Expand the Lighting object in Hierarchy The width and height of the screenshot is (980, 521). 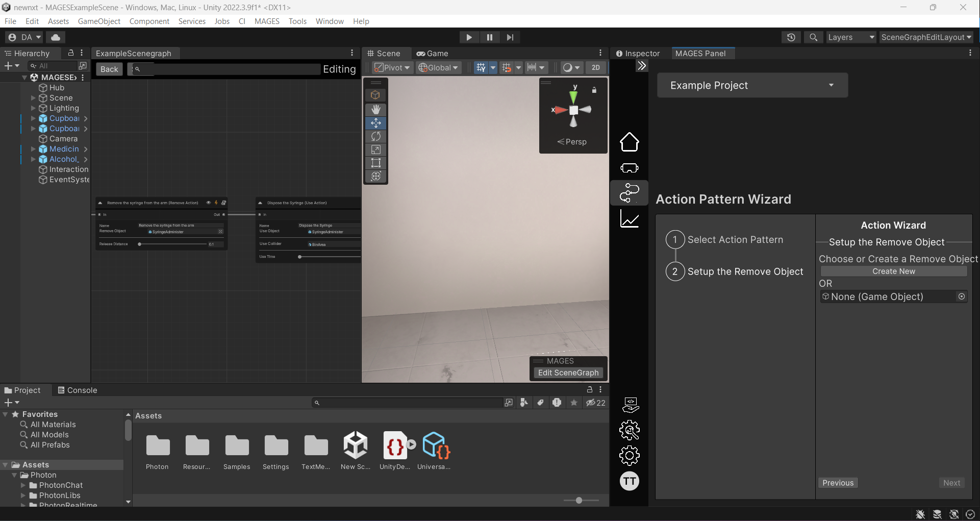tap(33, 108)
